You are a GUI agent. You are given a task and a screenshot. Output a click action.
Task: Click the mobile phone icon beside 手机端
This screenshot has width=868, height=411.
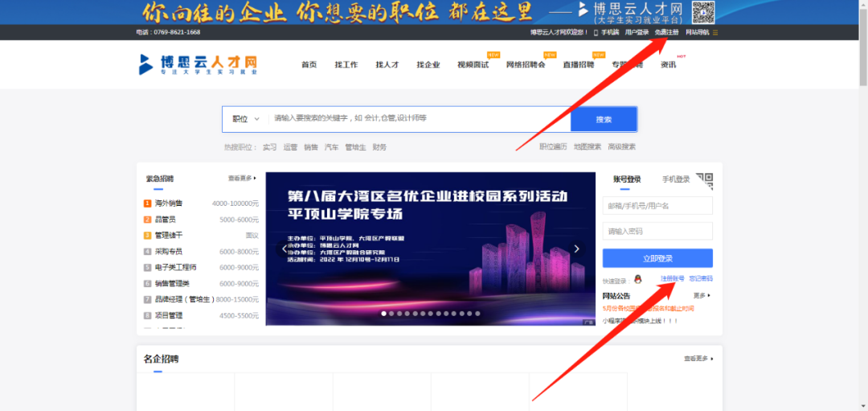[596, 33]
